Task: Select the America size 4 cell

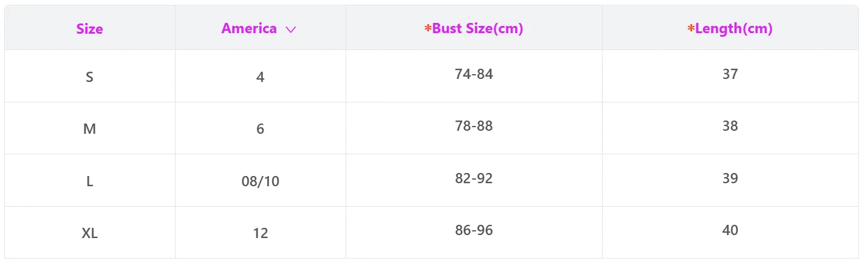Action: (261, 77)
